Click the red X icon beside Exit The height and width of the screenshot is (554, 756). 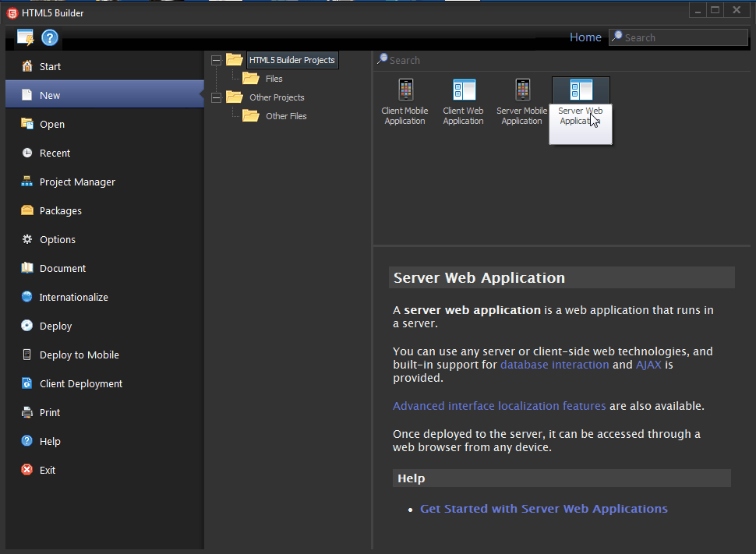point(27,470)
